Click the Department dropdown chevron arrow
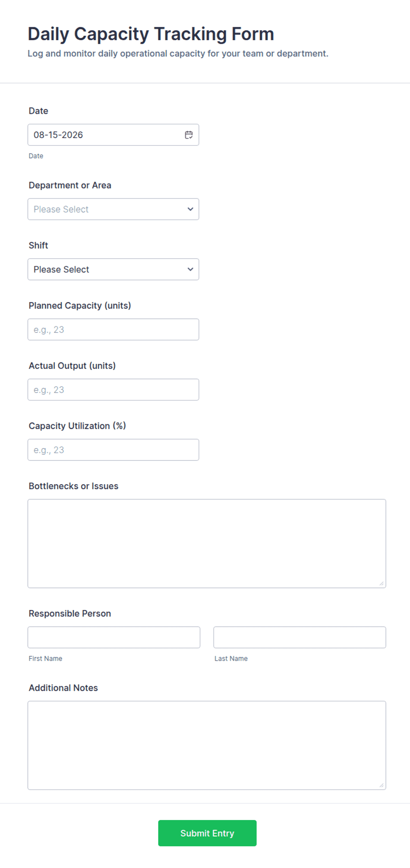 pyautogui.click(x=190, y=209)
